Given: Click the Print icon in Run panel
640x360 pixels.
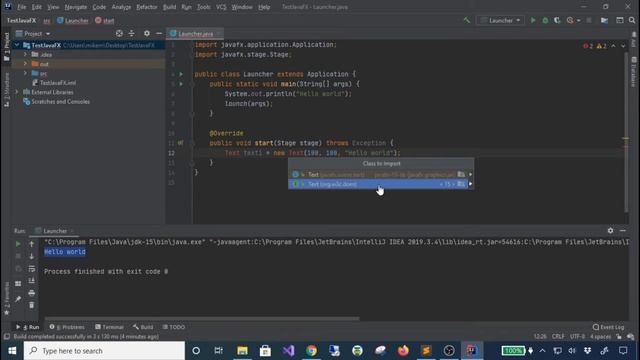Looking at the screenshot, I should point(31,293).
